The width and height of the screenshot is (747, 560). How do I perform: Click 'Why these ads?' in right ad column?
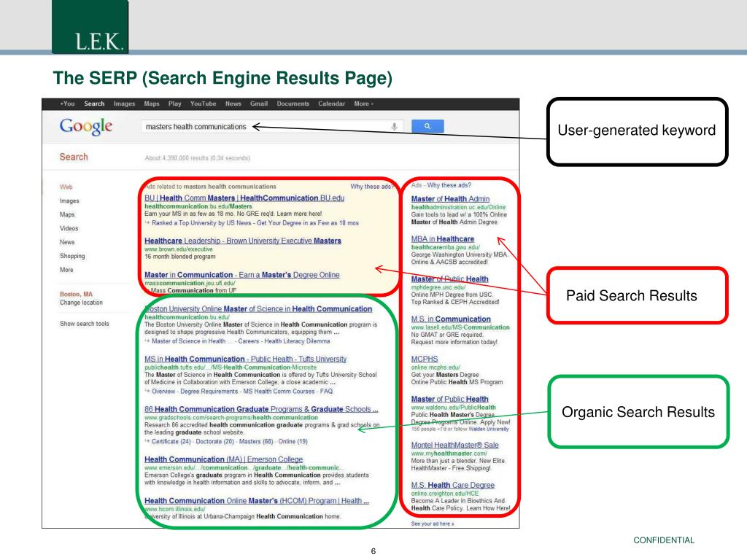click(x=449, y=185)
